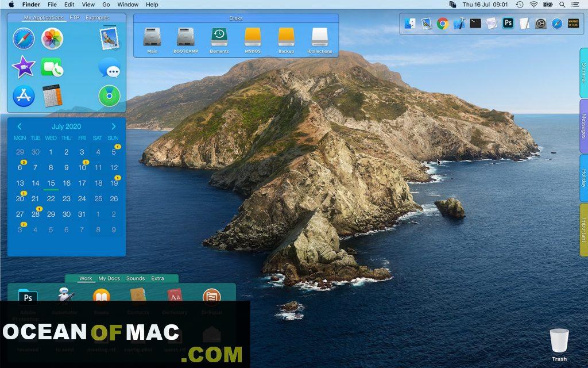Open Xcode from the top-right dock
Image resolution: width=588 pixels, height=368 pixels.
point(459,23)
